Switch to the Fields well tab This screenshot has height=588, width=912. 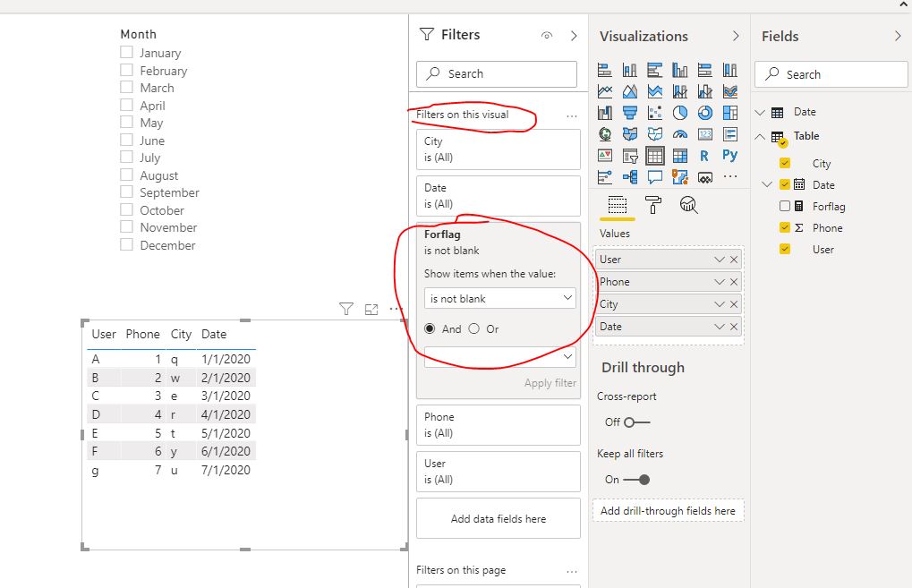pos(618,205)
